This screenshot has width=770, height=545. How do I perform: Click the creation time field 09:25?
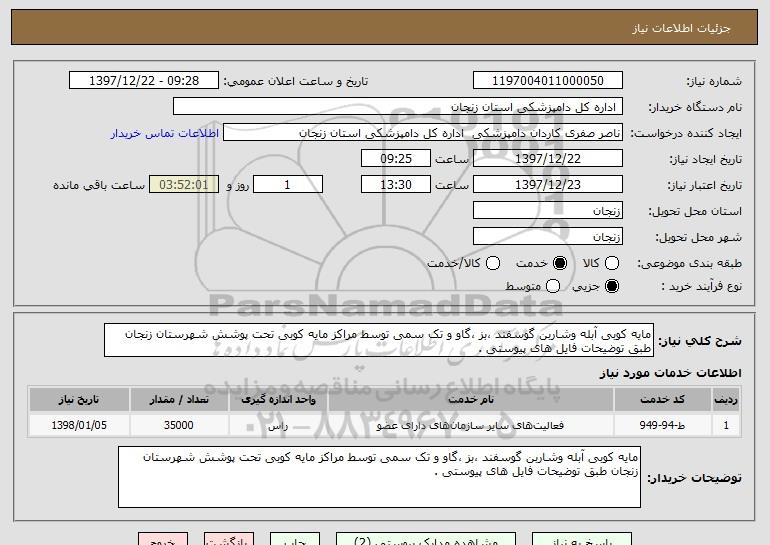[x=396, y=159]
